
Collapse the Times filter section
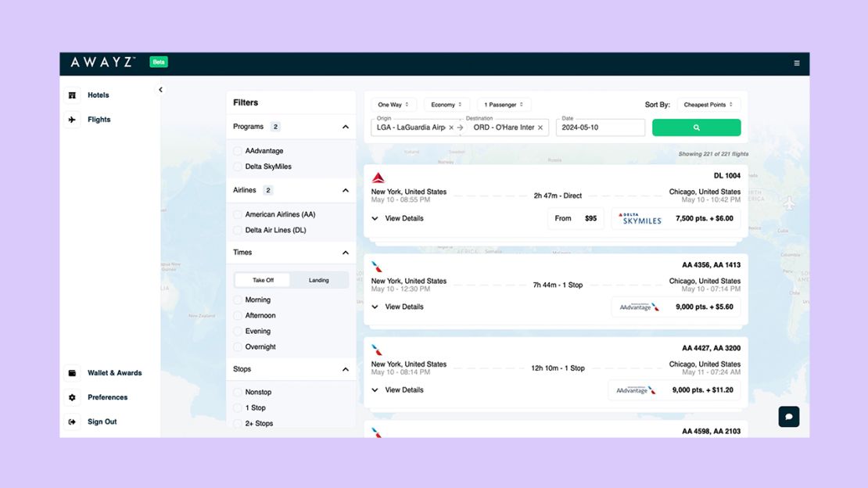coord(346,253)
